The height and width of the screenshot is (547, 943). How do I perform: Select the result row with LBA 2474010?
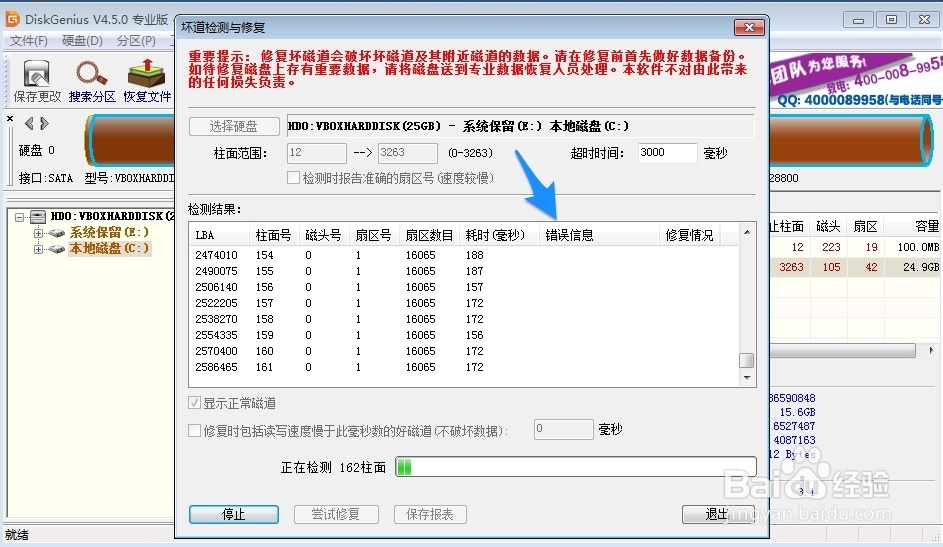tap(464, 255)
